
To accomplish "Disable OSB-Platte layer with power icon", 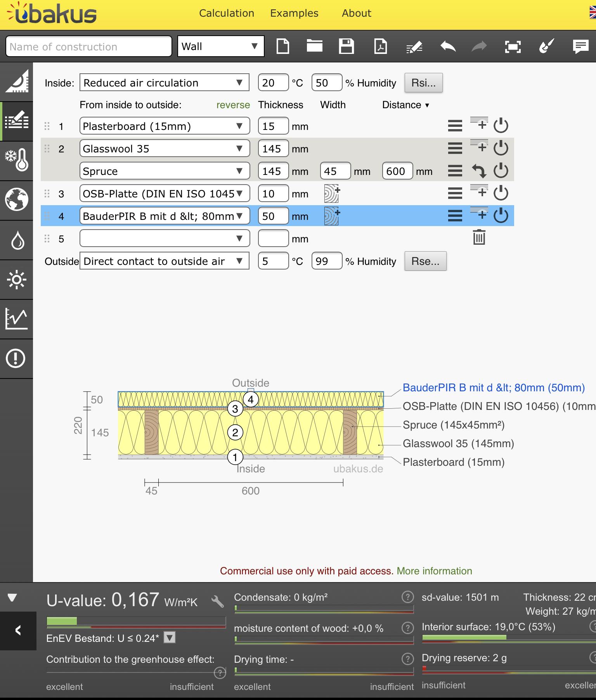I will (x=501, y=193).
